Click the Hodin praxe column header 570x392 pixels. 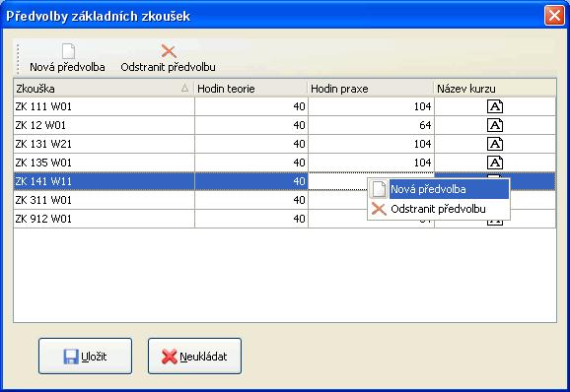coord(371,89)
